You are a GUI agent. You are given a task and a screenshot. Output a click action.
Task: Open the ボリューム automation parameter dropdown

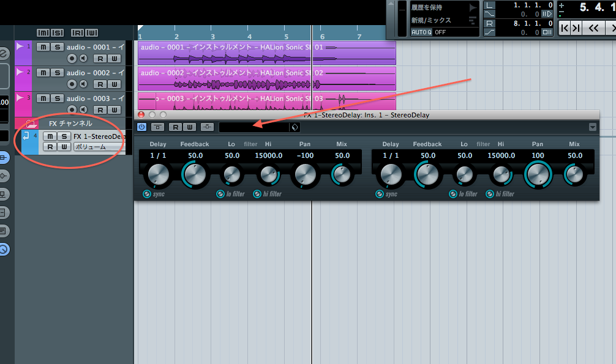(99, 147)
